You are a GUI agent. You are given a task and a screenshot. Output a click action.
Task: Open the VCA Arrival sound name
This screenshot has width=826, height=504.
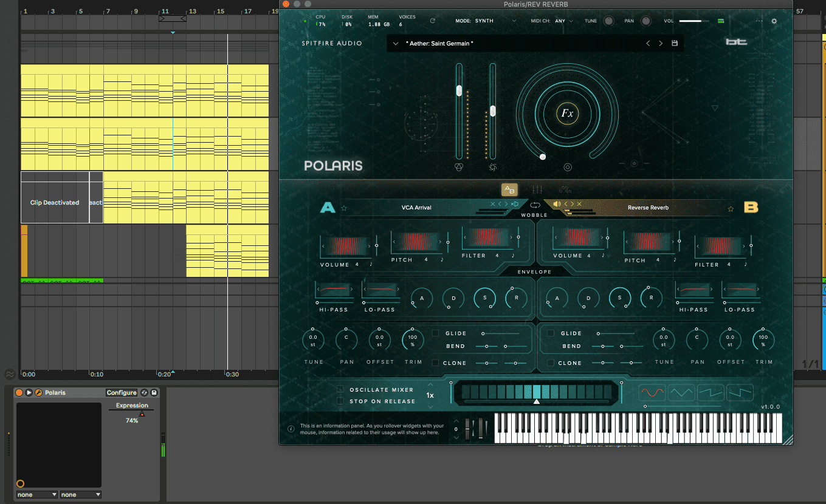[416, 208]
